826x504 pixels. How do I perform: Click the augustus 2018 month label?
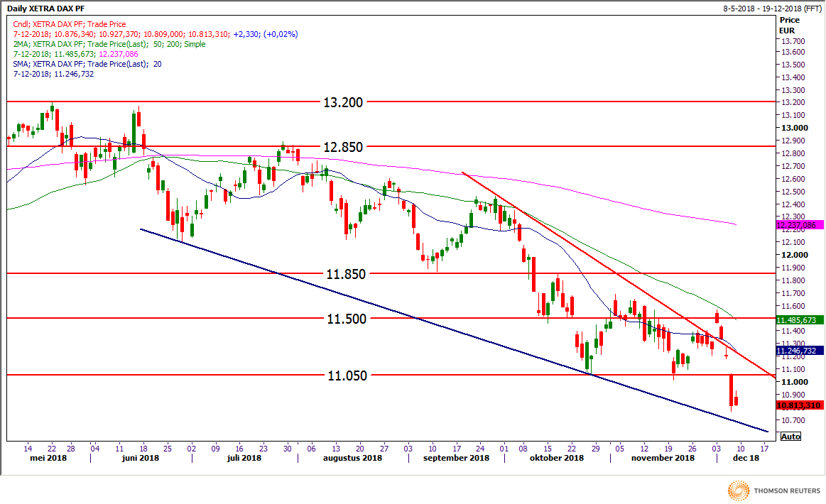(352, 458)
